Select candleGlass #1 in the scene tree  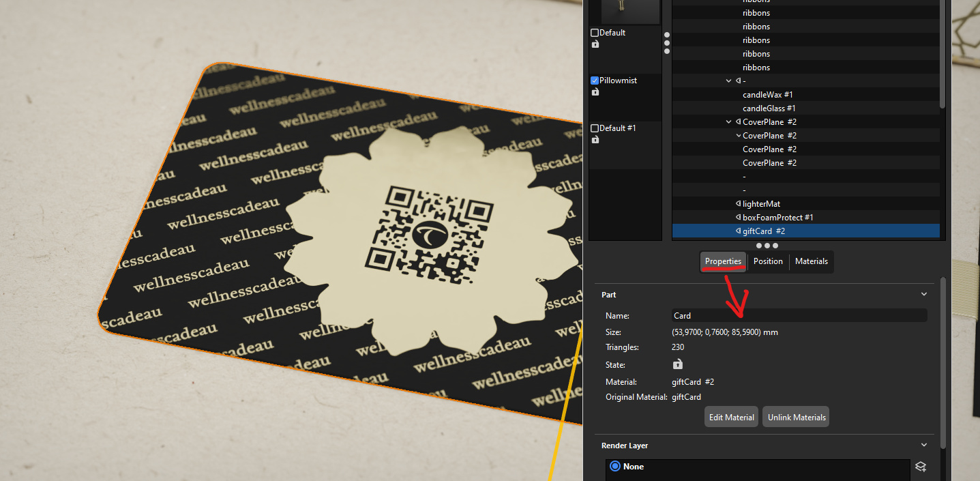(769, 108)
